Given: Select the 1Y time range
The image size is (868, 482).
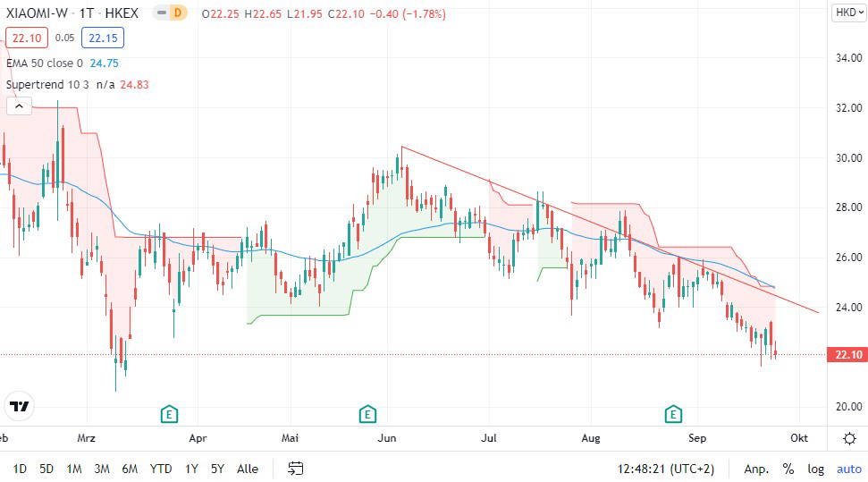Looking at the screenshot, I should pos(191,469).
